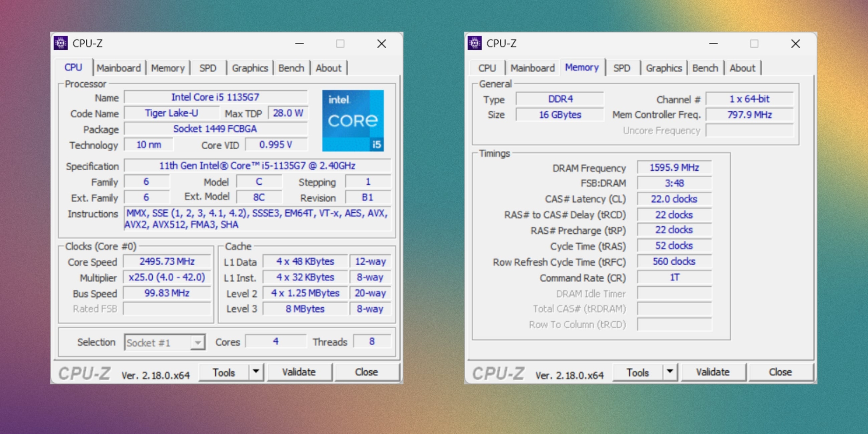868x434 pixels.
Task: Click the CPU-Z logo at bottom left window
Action: [84, 372]
